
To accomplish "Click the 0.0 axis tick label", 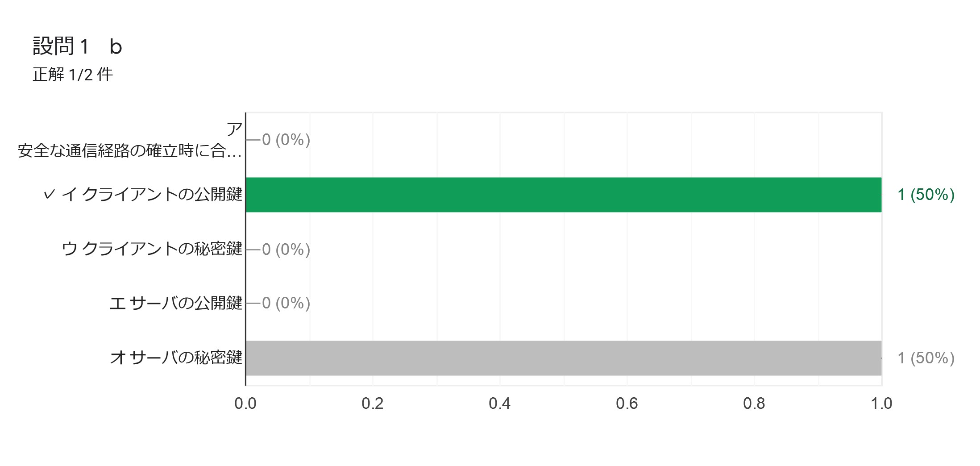I will pyautogui.click(x=245, y=404).
